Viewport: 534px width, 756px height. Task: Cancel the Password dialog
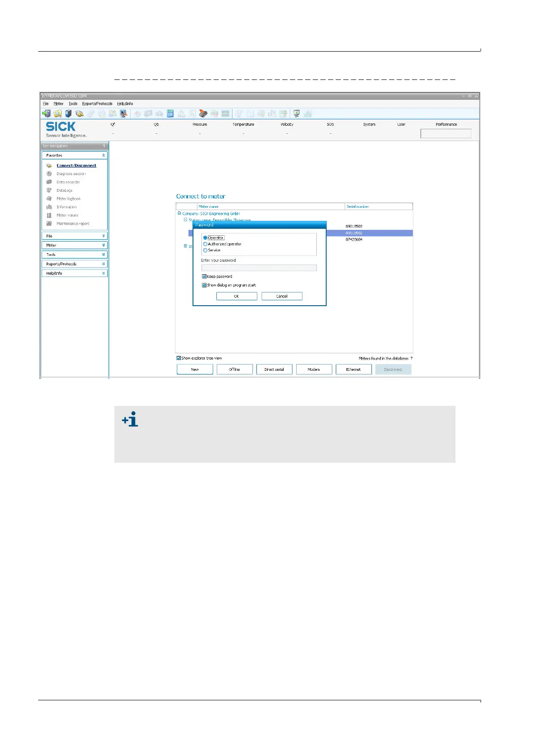click(282, 296)
